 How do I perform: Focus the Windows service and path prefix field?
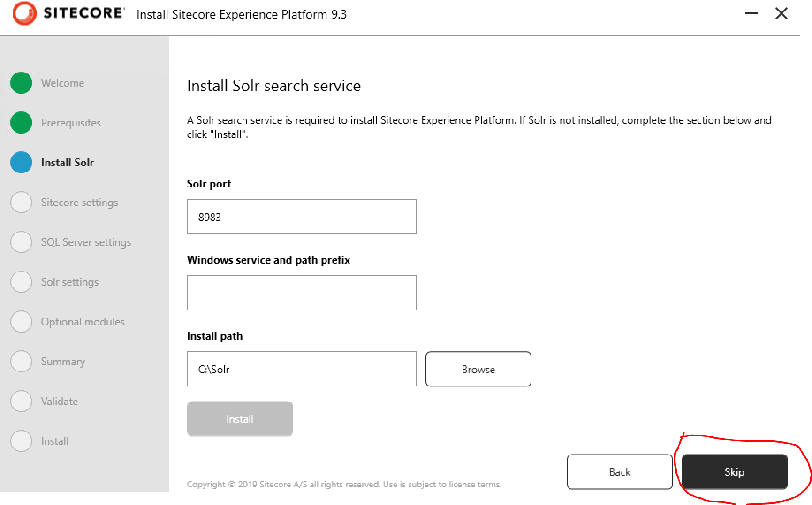[302, 293]
